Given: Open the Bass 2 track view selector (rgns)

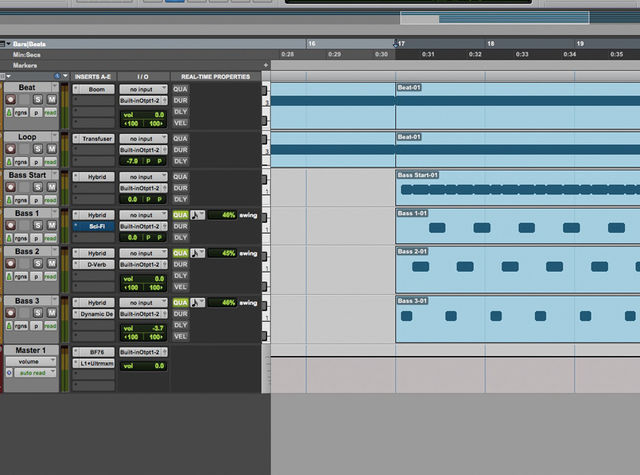Looking at the screenshot, I should coord(21,277).
